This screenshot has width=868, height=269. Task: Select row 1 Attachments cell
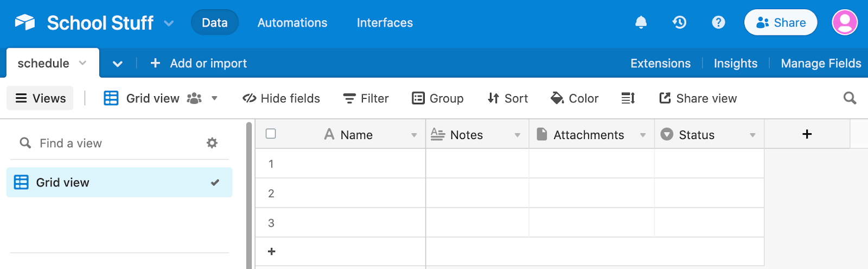coord(592,164)
